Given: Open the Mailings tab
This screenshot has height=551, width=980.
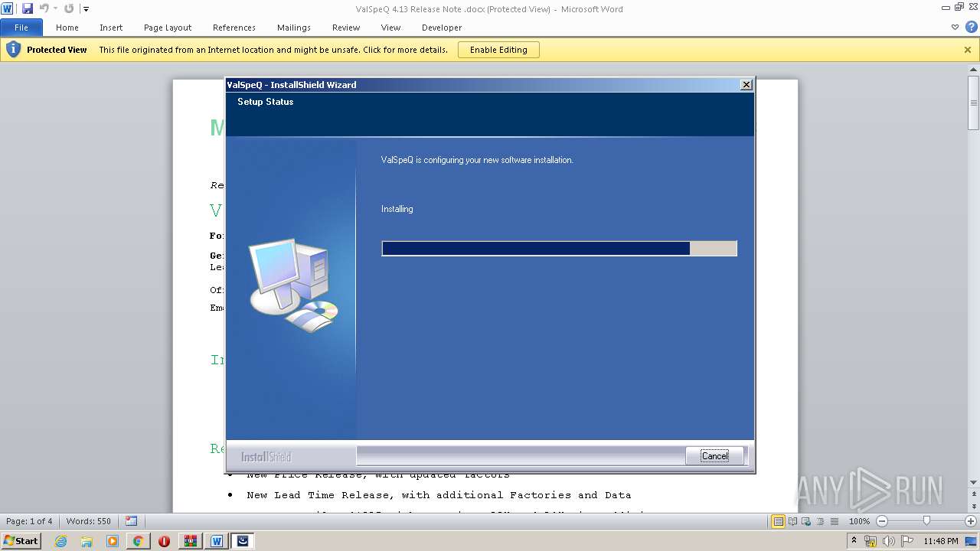Looking at the screenshot, I should point(294,28).
